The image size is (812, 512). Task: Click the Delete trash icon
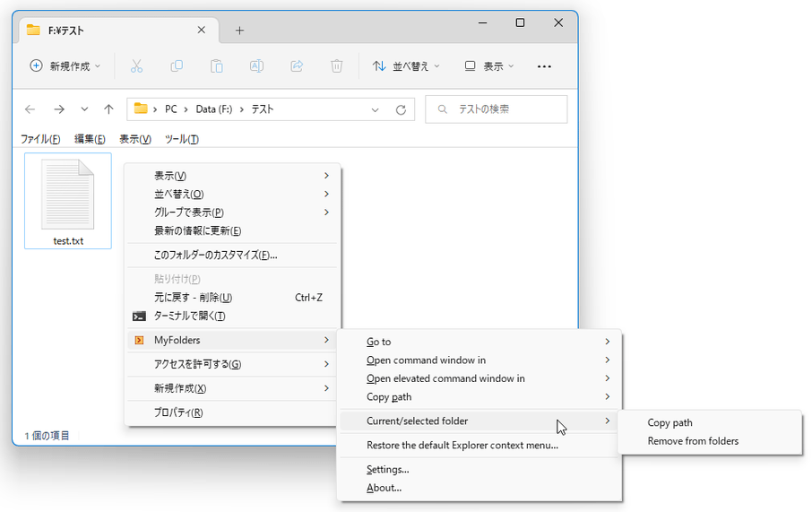tap(337, 66)
